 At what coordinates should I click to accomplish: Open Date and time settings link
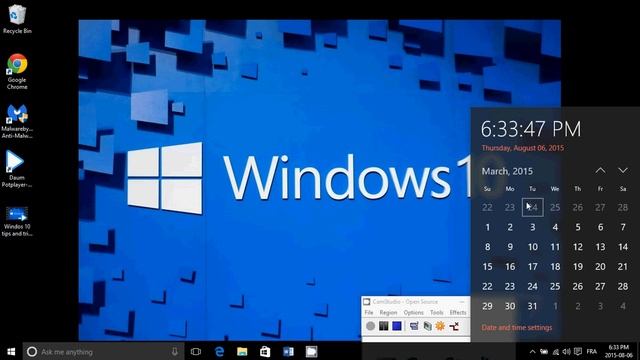click(x=517, y=328)
